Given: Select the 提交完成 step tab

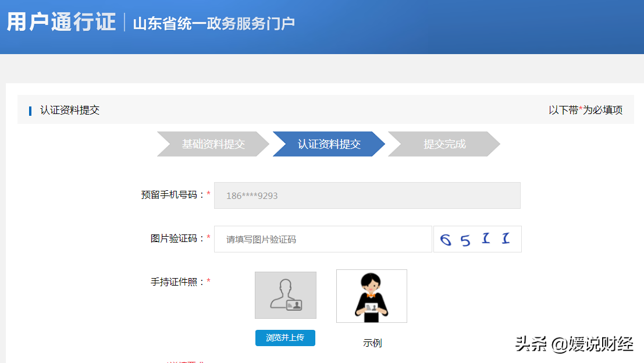Looking at the screenshot, I should coord(444,144).
